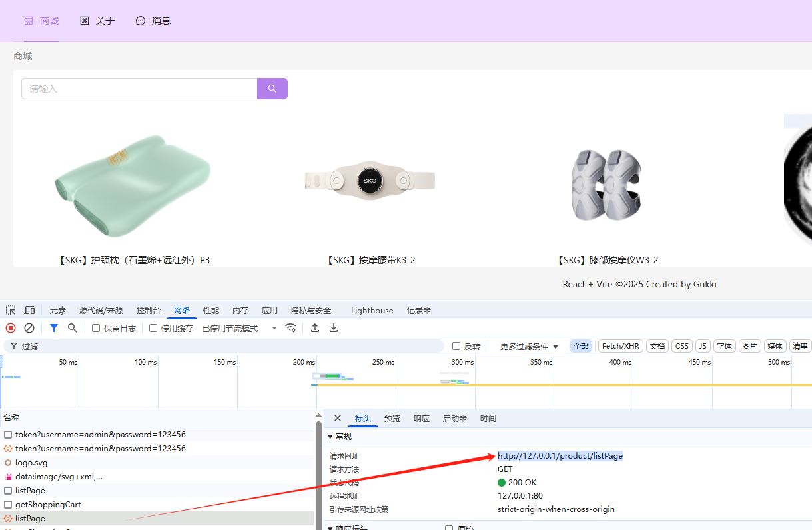812x530 pixels.
Task: Enable the 停用缓存 checkbox
Action: click(x=153, y=328)
